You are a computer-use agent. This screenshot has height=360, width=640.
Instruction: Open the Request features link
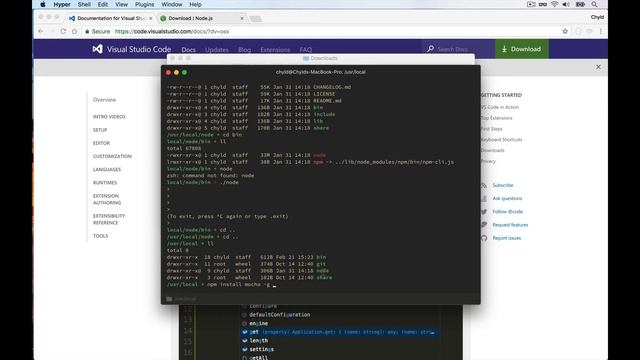point(510,225)
